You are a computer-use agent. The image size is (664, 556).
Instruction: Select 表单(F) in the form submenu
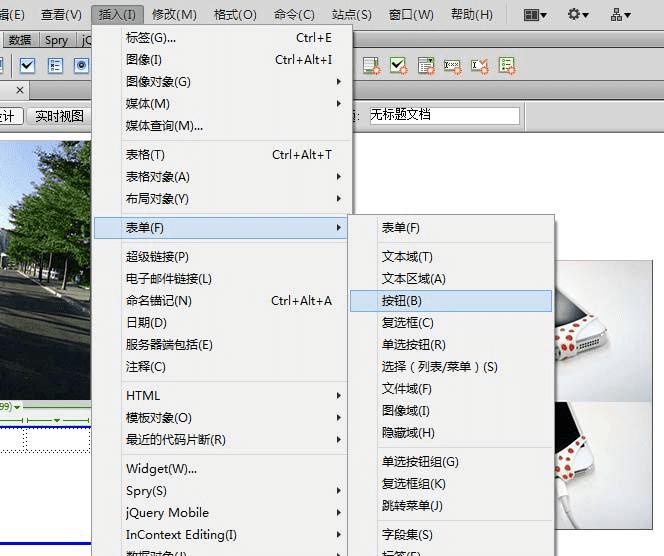(451, 228)
